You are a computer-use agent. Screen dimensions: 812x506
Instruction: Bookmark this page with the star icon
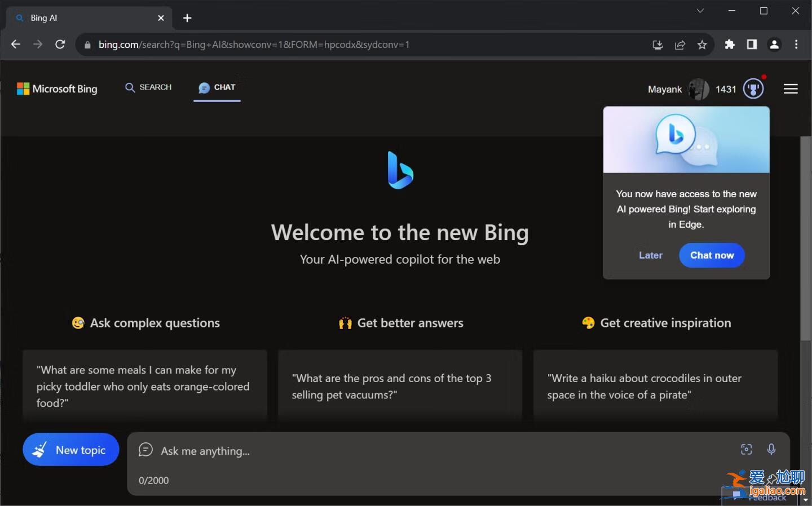tap(702, 45)
